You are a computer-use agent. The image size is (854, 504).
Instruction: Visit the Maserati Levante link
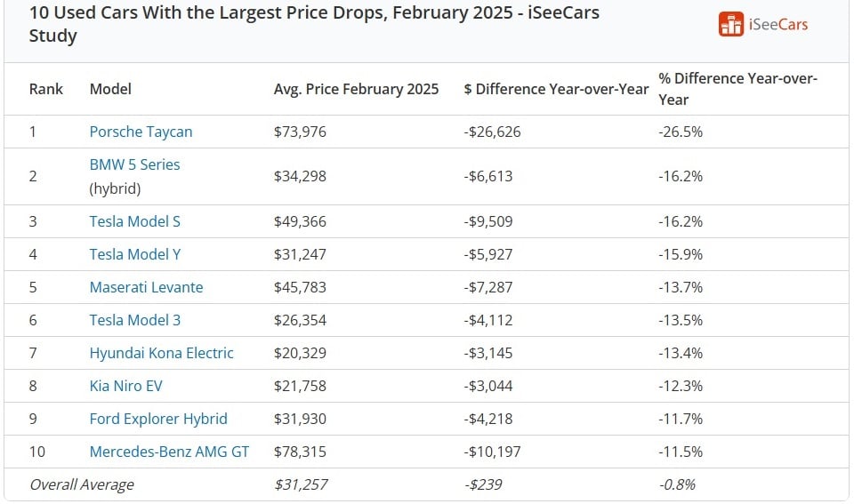(x=146, y=287)
